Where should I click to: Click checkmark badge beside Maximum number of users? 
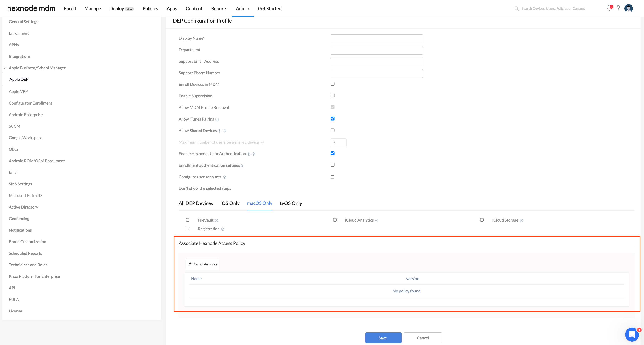point(262,142)
